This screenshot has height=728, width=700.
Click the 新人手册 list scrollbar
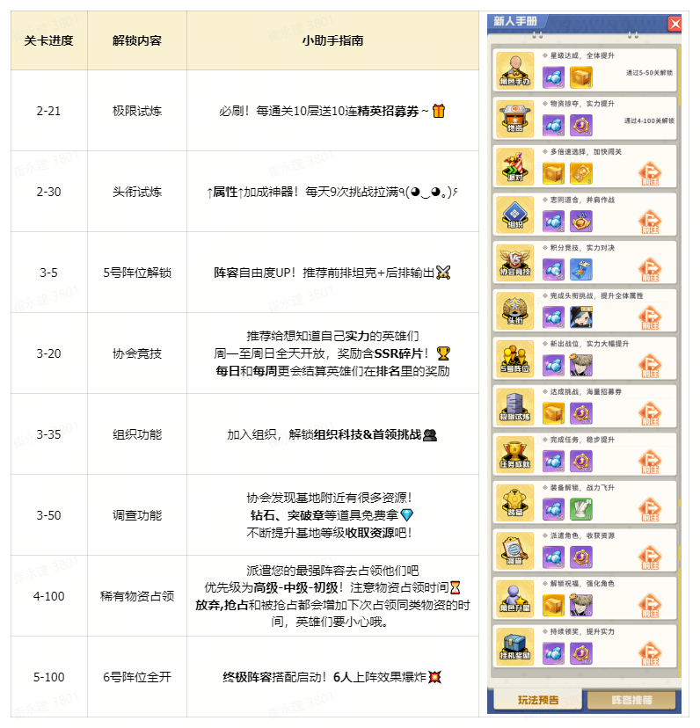coord(680,76)
